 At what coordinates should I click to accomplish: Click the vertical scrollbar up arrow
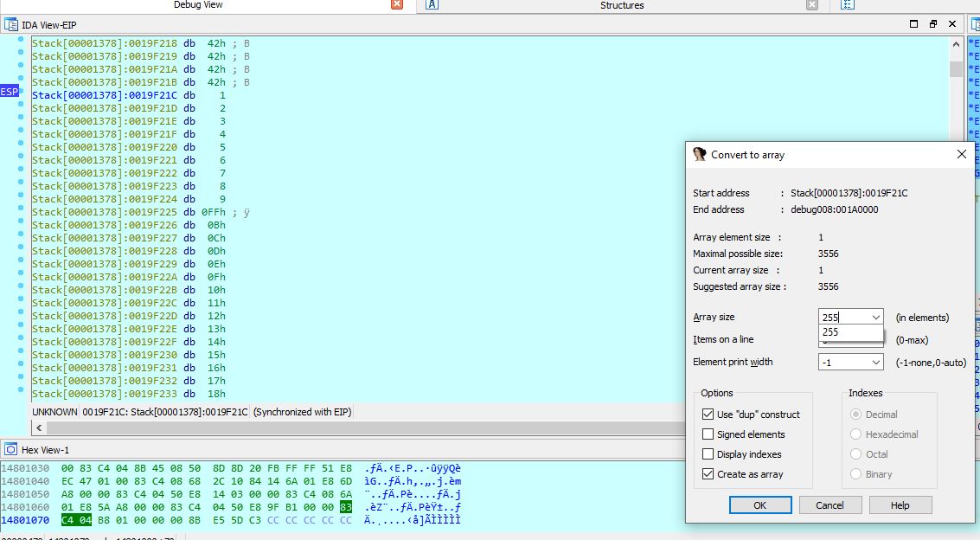(x=956, y=44)
